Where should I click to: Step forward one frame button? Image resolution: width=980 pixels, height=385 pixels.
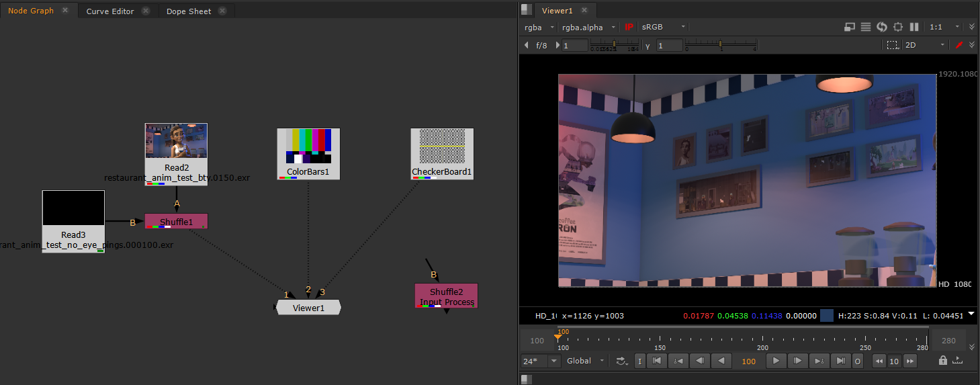pyautogui.click(x=797, y=361)
